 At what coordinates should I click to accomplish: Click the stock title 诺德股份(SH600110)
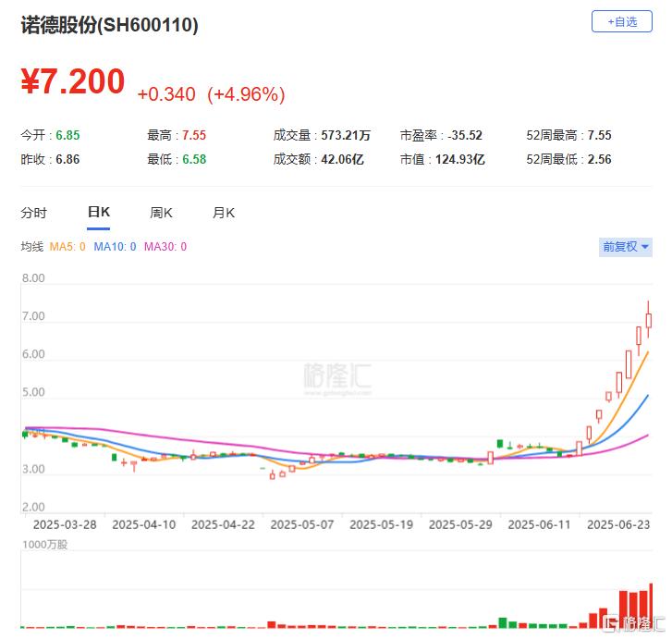click(x=110, y=25)
